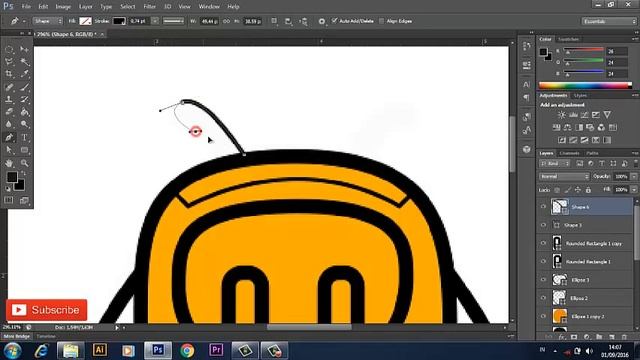Viewport: 640px width, 360px height.
Task: Hide the Rounded Rectangle 1 layer
Action: (543, 262)
